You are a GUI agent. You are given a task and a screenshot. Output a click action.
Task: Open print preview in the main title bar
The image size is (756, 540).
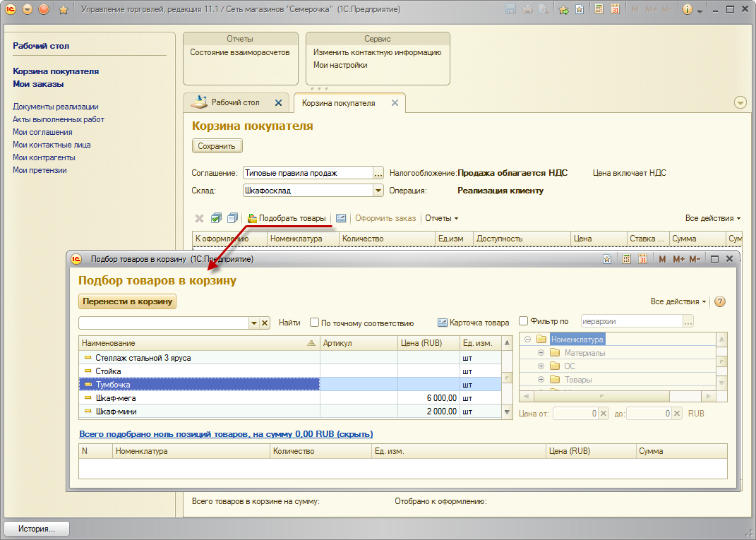pyautogui.click(x=544, y=9)
